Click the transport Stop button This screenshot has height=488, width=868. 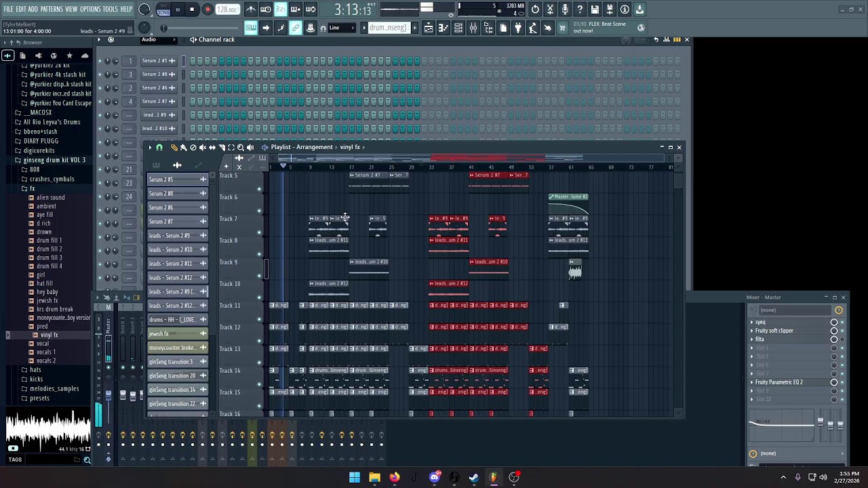click(192, 9)
